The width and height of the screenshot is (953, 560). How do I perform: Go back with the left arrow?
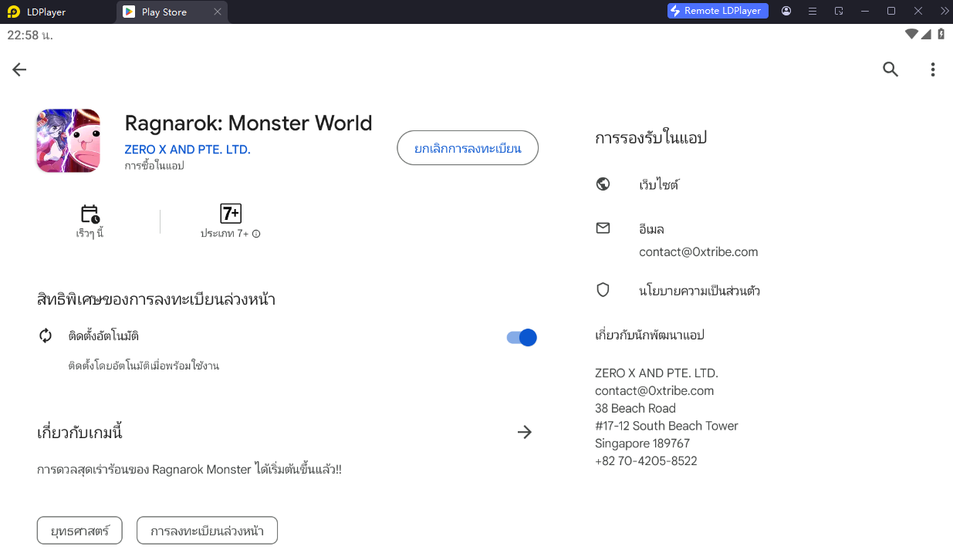(19, 69)
